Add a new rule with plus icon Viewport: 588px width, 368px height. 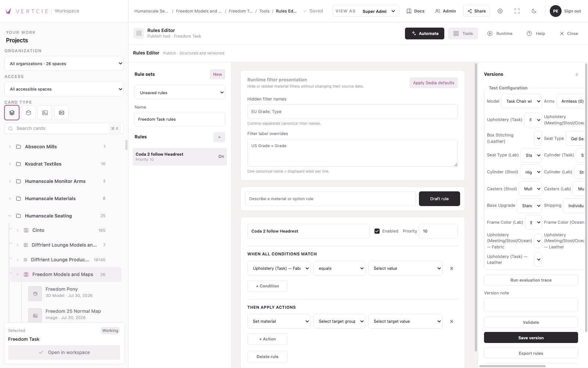[x=219, y=137]
